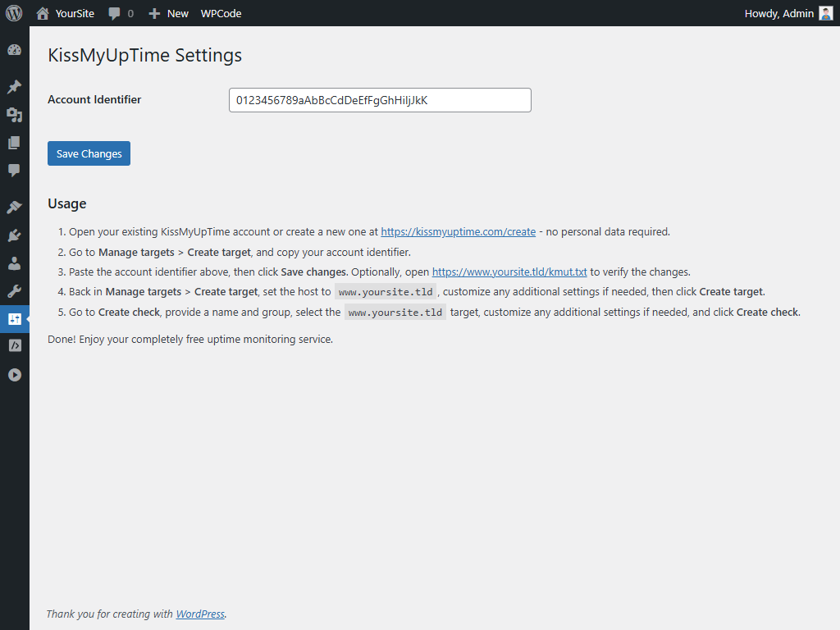Open the New content menu
Viewport: 840px width, 630px height.
click(177, 13)
